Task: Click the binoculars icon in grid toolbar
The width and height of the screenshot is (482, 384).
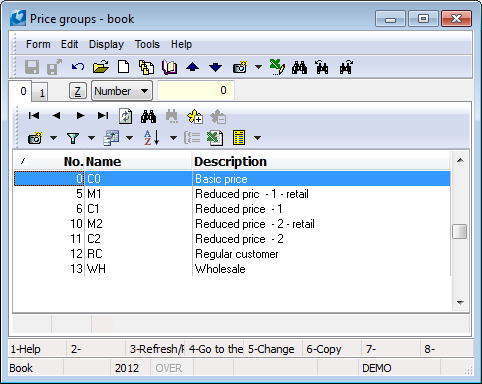Action: [x=148, y=116]
